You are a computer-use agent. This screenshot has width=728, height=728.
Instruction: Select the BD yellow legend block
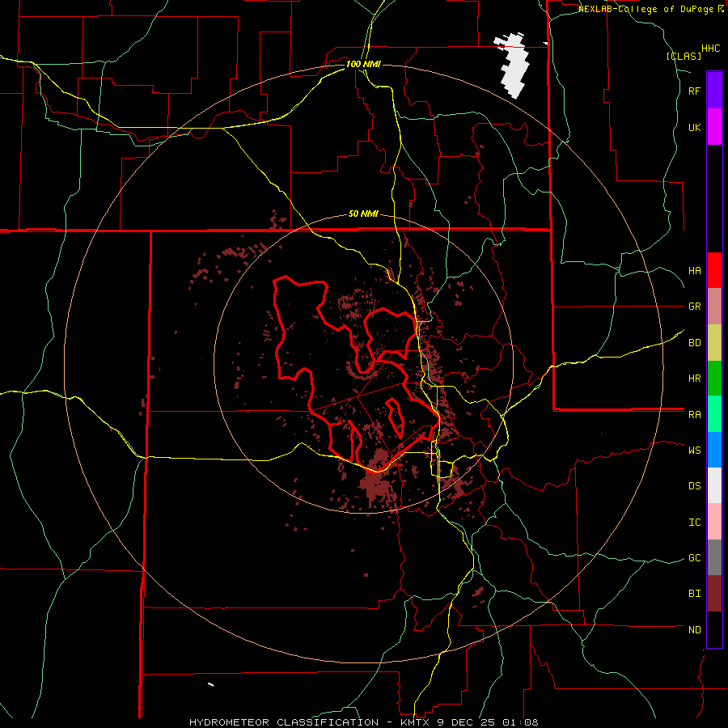[714, 343]
